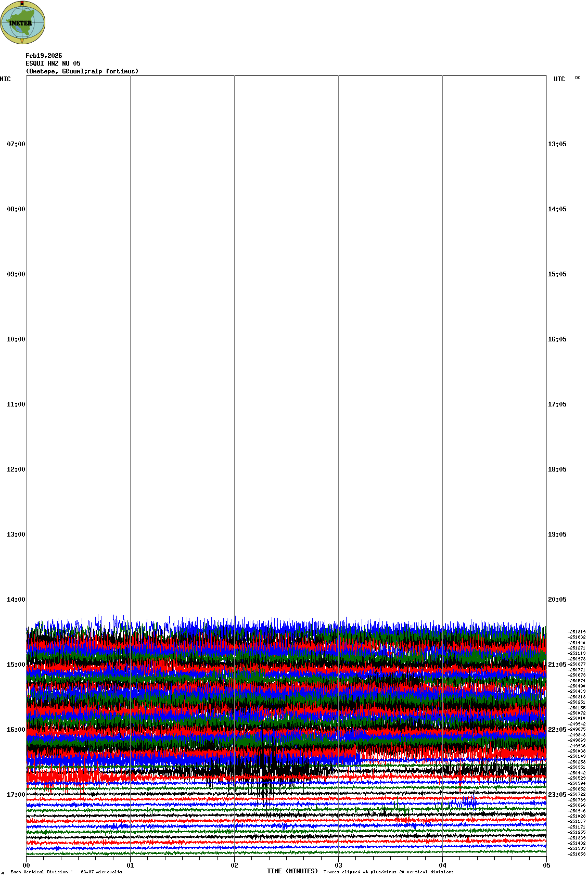Select the 17:00 local time marker

(x=16, y=795)
